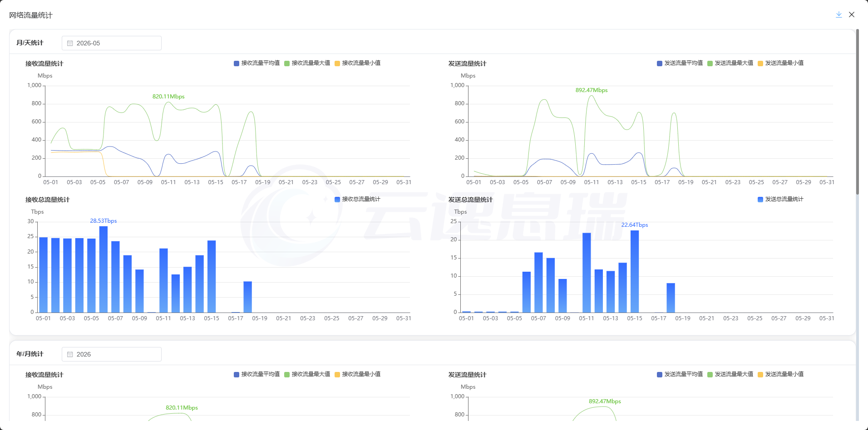Toggle 接收流量平均值 legend in 年/月统计 section

[257, 374]
